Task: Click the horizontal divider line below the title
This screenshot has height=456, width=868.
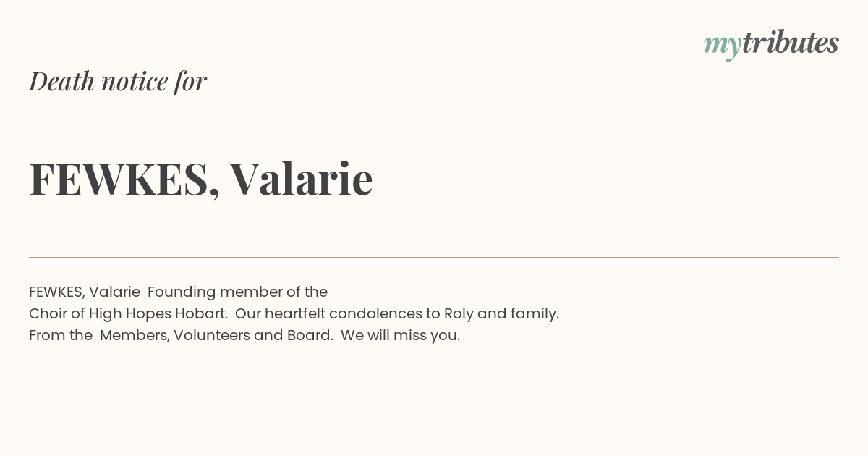Action: [x=434, y=257]
